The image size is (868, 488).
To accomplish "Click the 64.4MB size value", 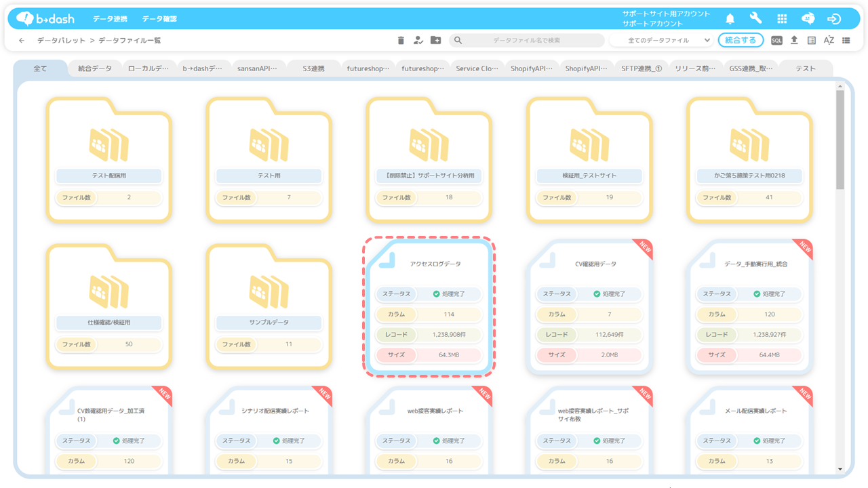I will point(768,355).
